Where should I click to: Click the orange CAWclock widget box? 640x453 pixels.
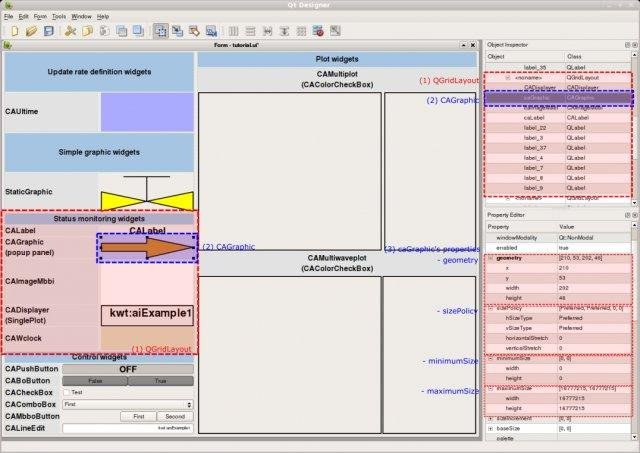[x=147, y=338]
